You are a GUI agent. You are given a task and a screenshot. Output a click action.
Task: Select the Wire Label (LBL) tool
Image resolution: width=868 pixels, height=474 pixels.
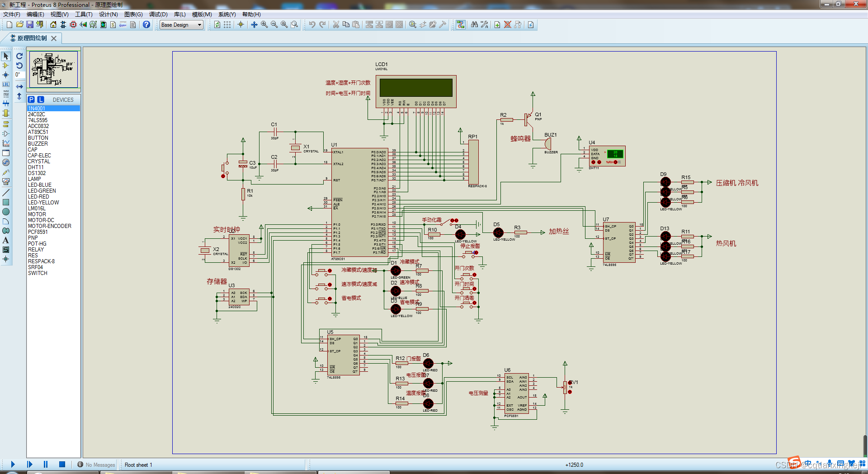6,85
